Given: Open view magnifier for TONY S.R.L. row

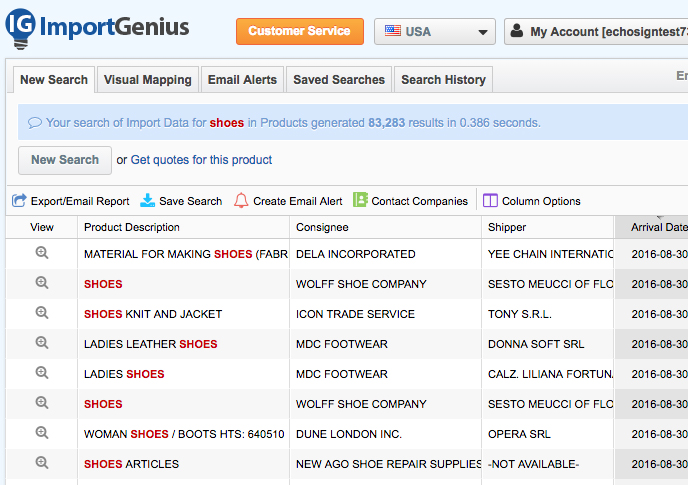Looking at the screenshot, I should point(42,313).
